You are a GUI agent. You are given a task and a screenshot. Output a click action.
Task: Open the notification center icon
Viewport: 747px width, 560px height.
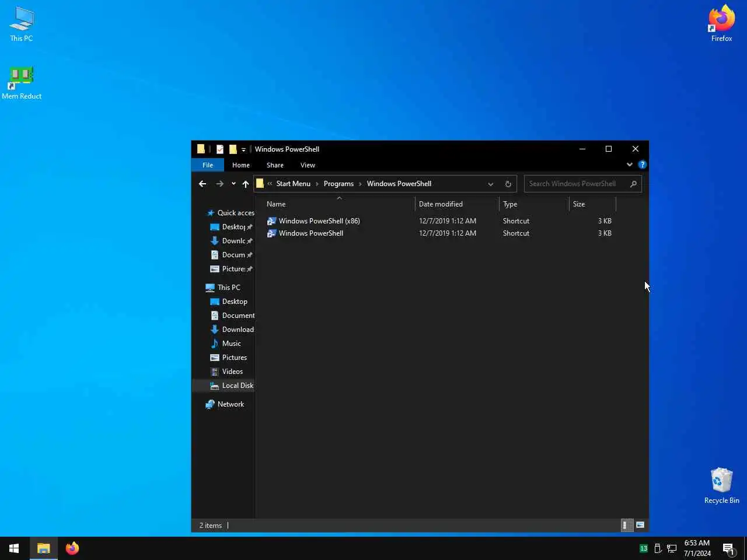[728, 548]
